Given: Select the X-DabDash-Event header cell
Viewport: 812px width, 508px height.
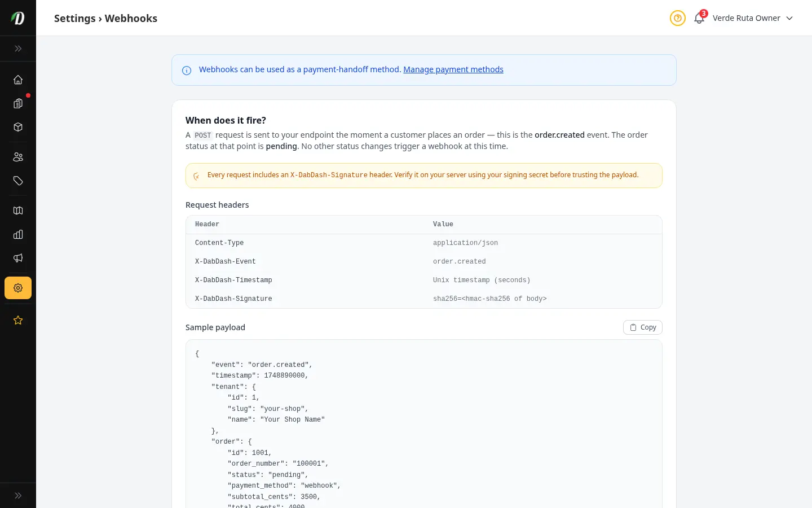Looking at the screenshot, I should pos(226,261).
